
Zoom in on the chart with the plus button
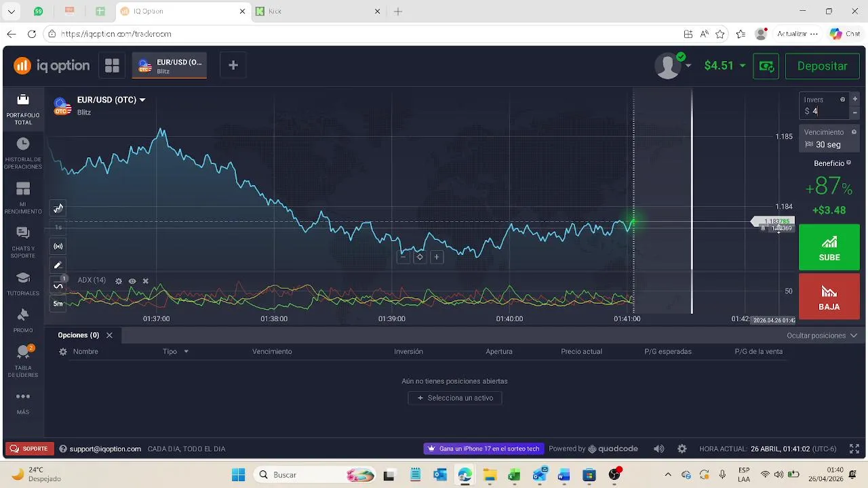pos(437,257)
